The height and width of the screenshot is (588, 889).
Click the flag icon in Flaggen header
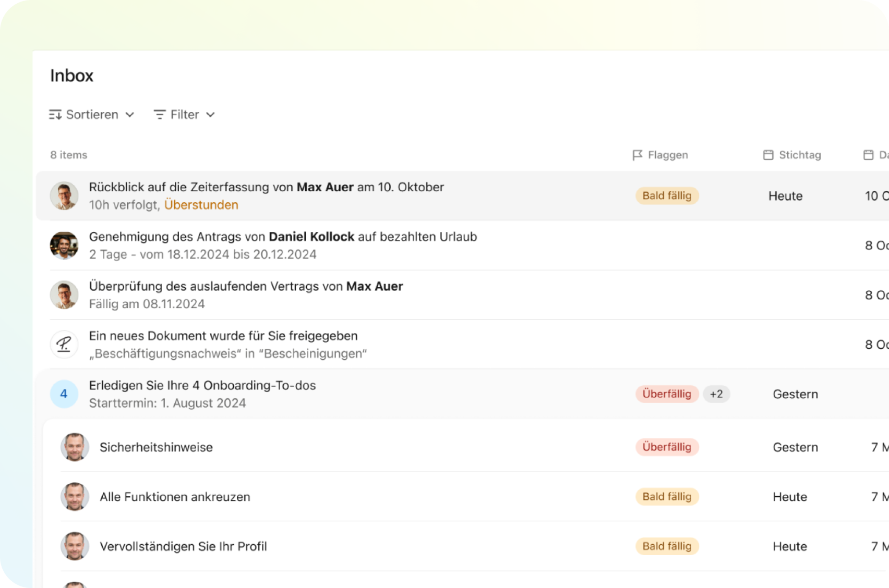(x=638, y=155)
